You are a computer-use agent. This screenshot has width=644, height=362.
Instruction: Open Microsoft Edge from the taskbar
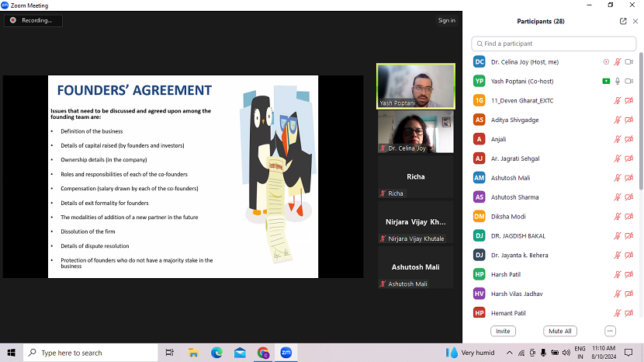[x=216, y=353]
